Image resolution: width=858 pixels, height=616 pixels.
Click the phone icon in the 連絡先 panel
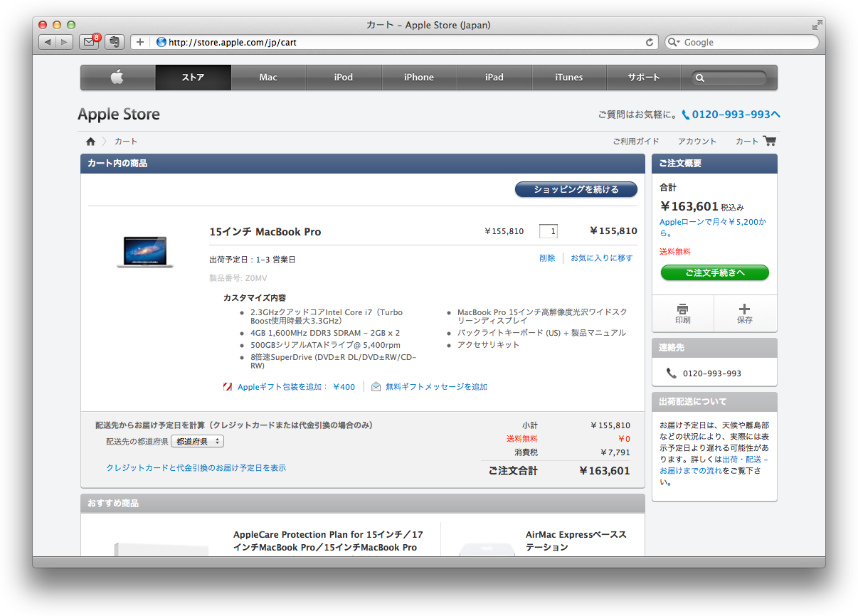(x=672, y=373)
